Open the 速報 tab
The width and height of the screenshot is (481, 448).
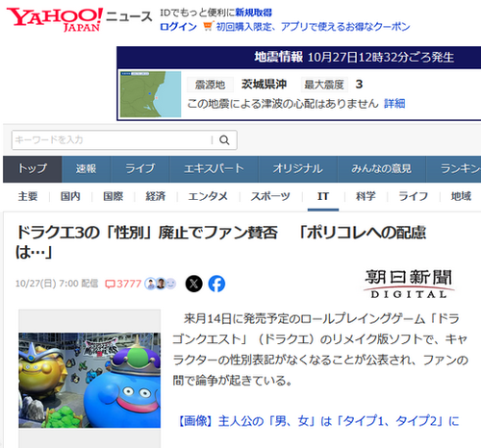pos(86,169)
